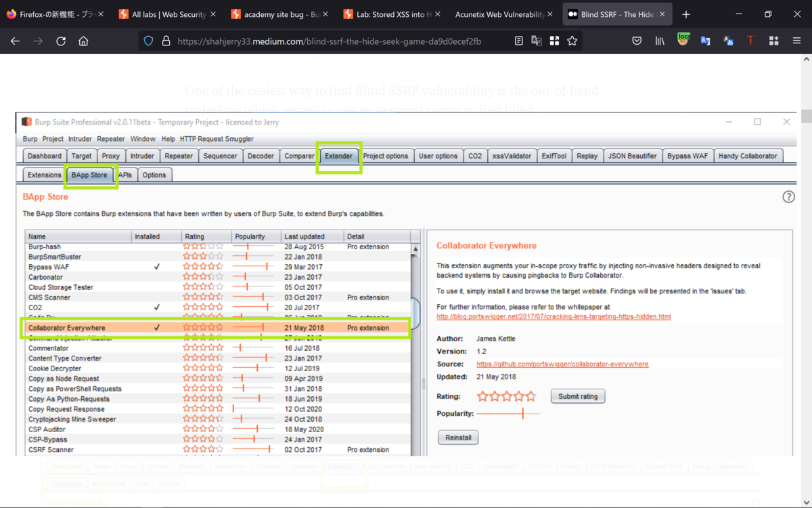Reload the current page
Image resolution: width=812 pixels, height=508 pixels.
[x=61, y=41]
